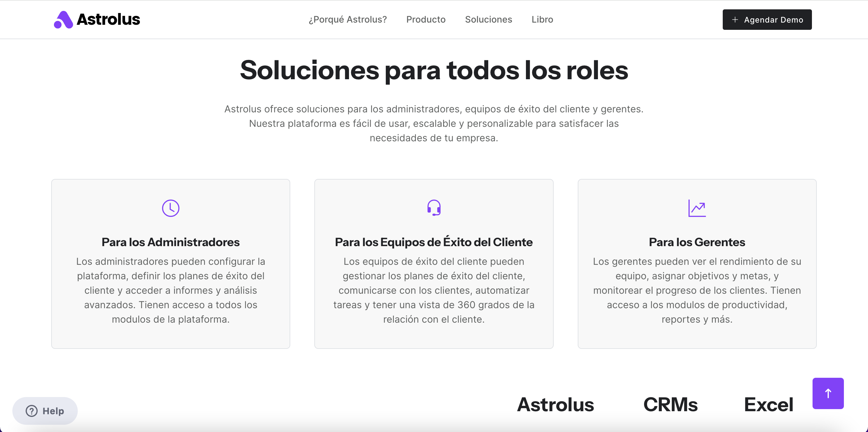Viewport: 868px width, 432px height.
Task: Click the Astrolus logo icon
Action: point(63,20)
